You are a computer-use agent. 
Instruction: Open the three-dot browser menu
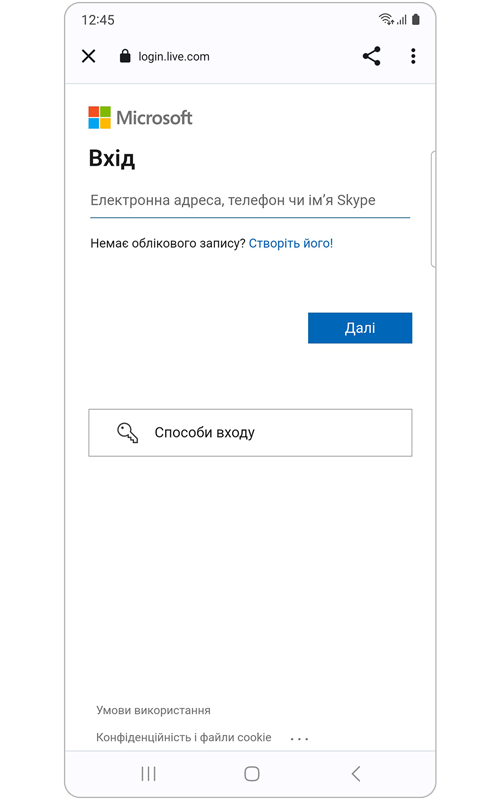coord(413,56)
